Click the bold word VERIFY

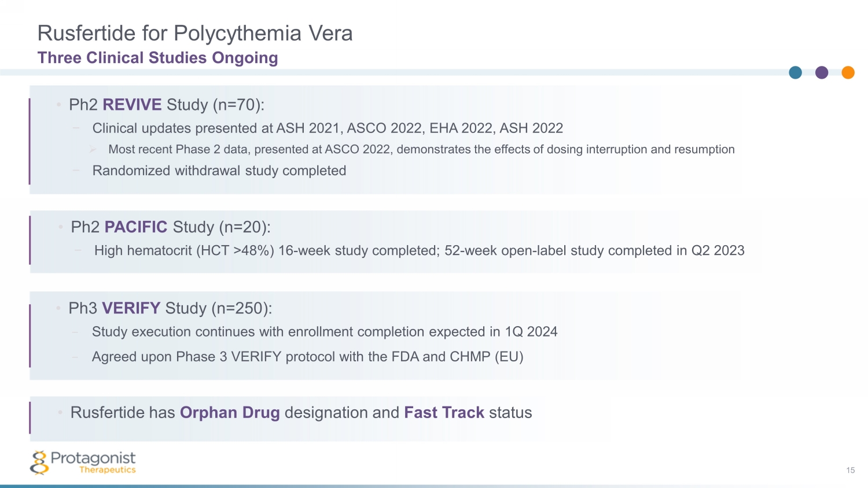131,308
